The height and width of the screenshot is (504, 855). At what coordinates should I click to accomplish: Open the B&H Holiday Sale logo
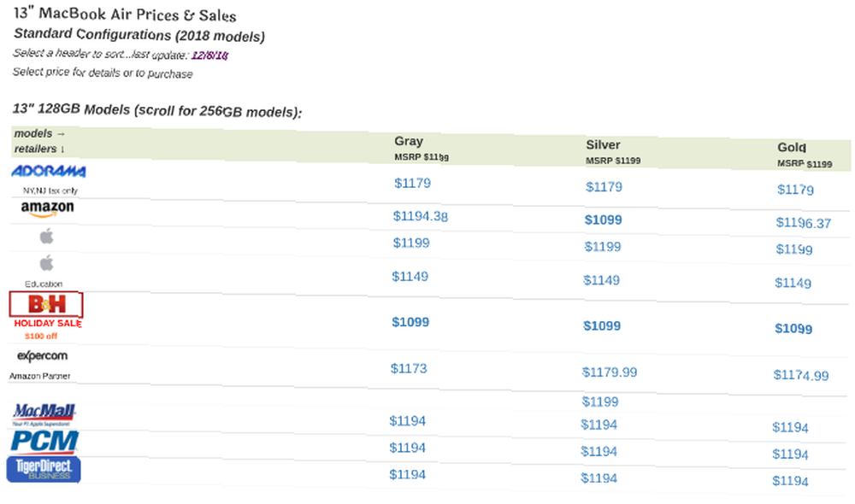click(46, 304)
